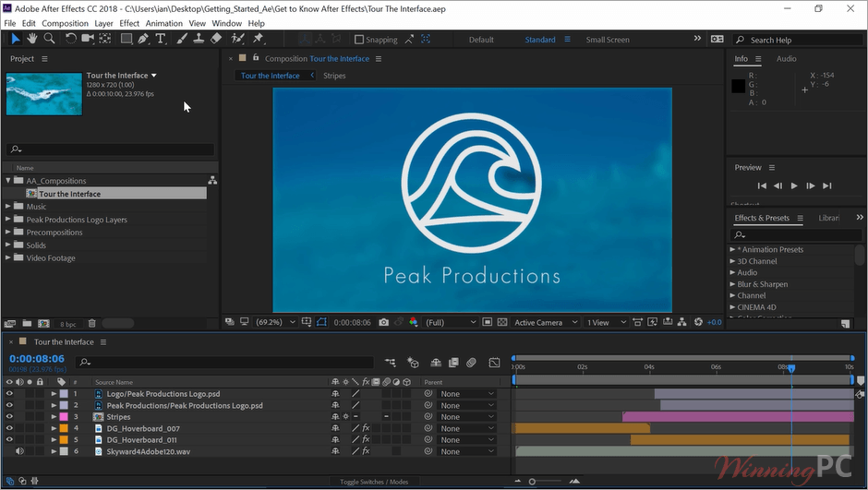Open the Layer menu
Screen dimensions: 868x490
tap(103, 23)
